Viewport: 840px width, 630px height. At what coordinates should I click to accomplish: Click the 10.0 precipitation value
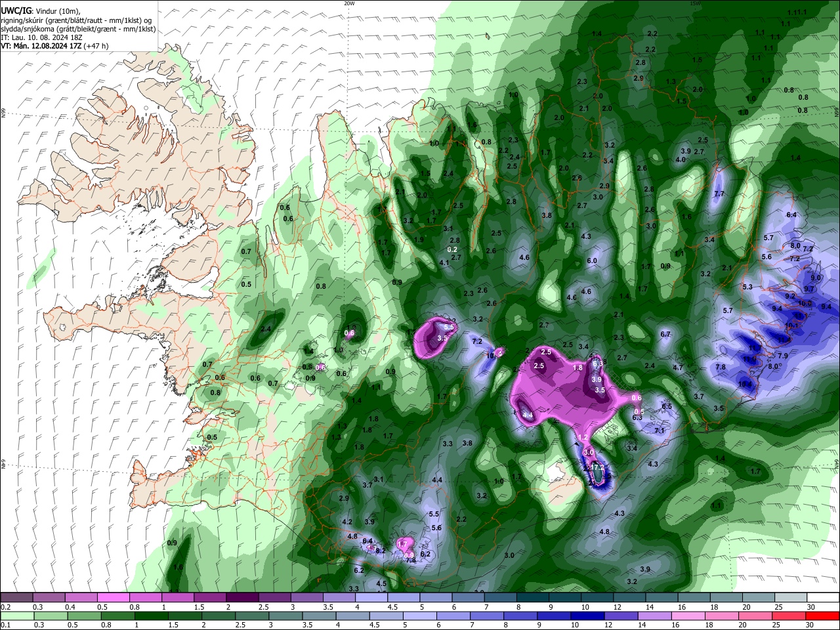[x=805, y=303]
